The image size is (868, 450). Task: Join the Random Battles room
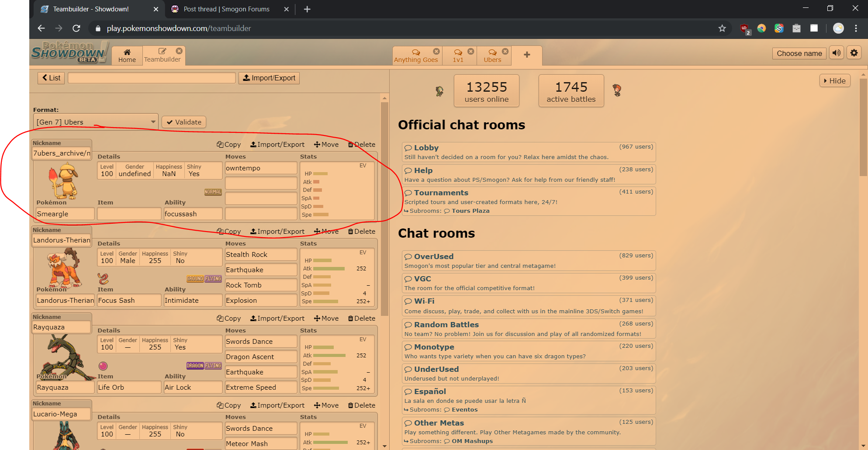click(x=529, y=329)
